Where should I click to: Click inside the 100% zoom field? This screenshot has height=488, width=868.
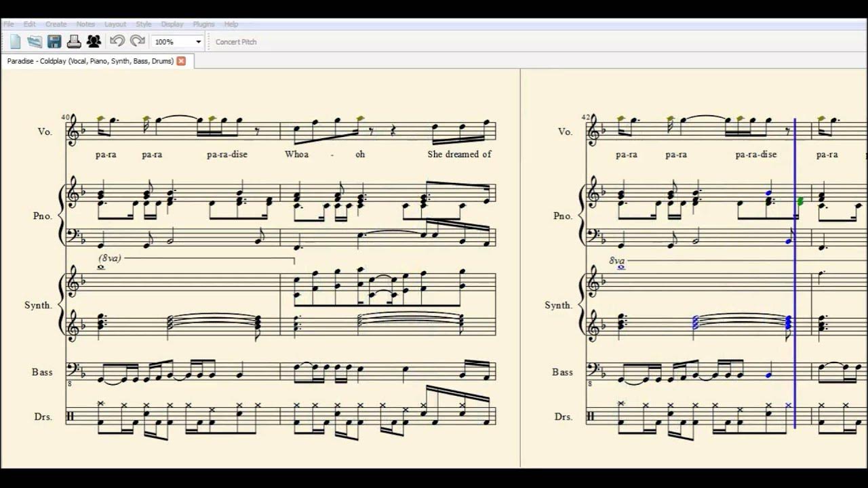coord(173,42)
